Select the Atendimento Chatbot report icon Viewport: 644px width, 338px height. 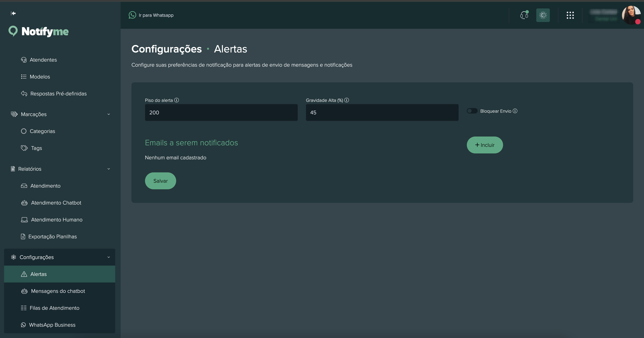pos(24,203)
